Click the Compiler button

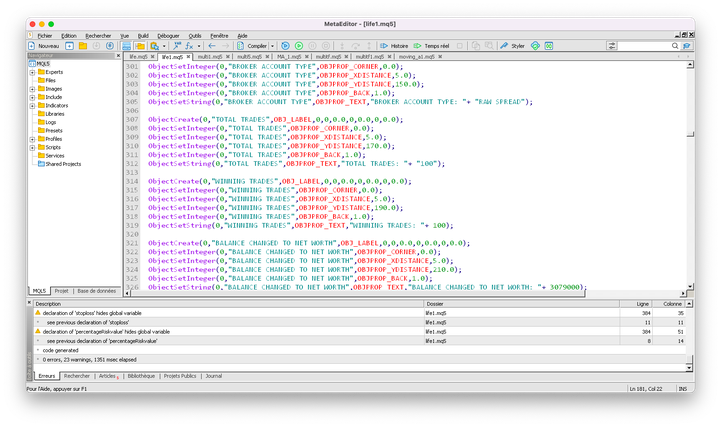pos(252,46)
